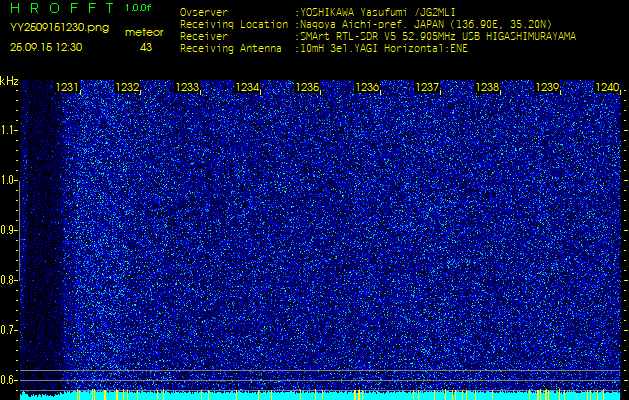629x400 pixels.
Task: Click the 1234 time marker
Action: tap(247, 87)
